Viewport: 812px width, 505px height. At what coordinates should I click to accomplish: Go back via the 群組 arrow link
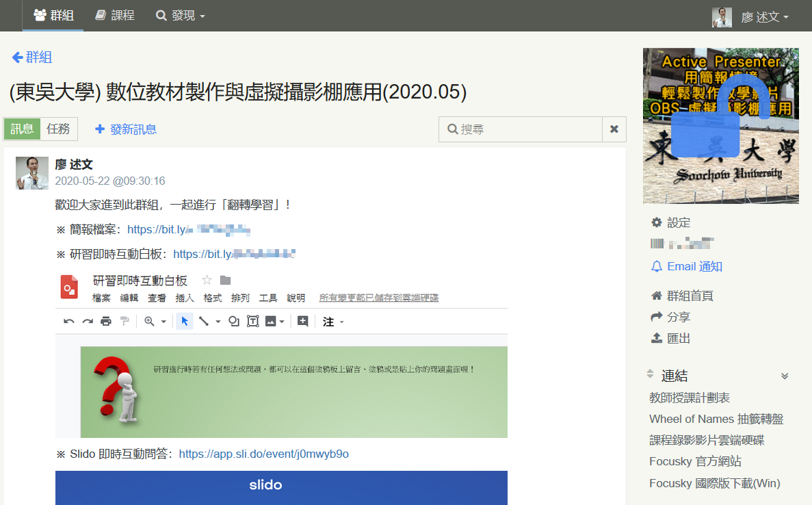click(32, 57)
